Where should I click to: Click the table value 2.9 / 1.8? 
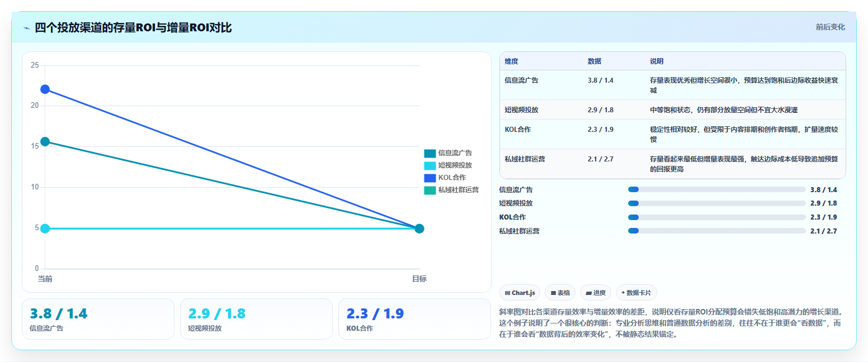(601, 109)
